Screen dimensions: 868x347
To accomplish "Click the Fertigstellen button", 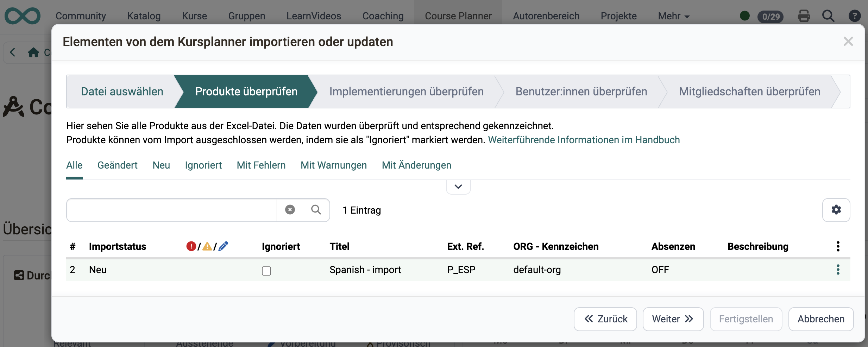I will pos(746,319).
